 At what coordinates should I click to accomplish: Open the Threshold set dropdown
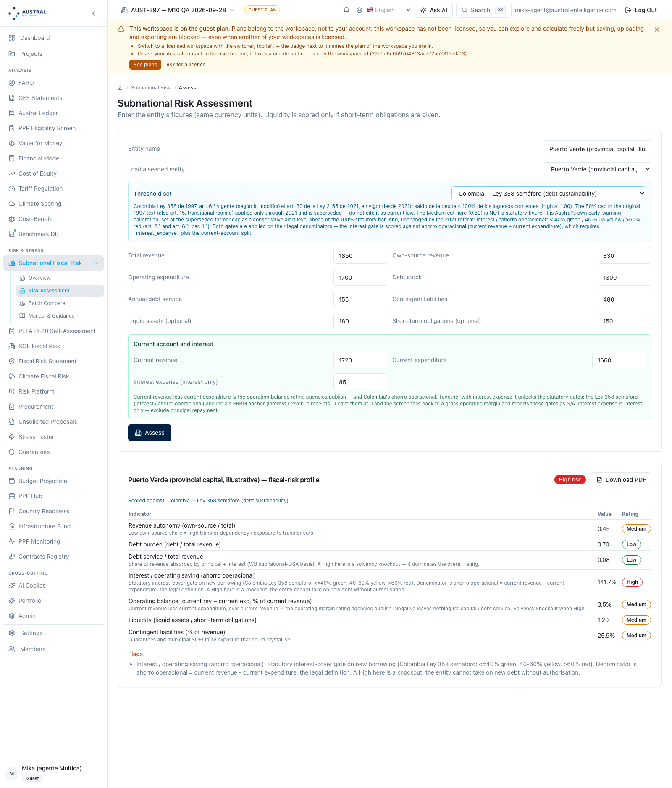click(x=549, y=194)
